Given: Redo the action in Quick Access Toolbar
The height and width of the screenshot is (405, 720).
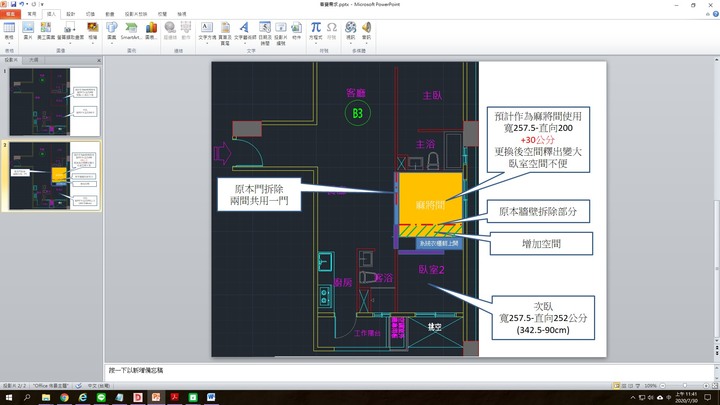Looking at the screenshot, I should (x=34, y=4).
